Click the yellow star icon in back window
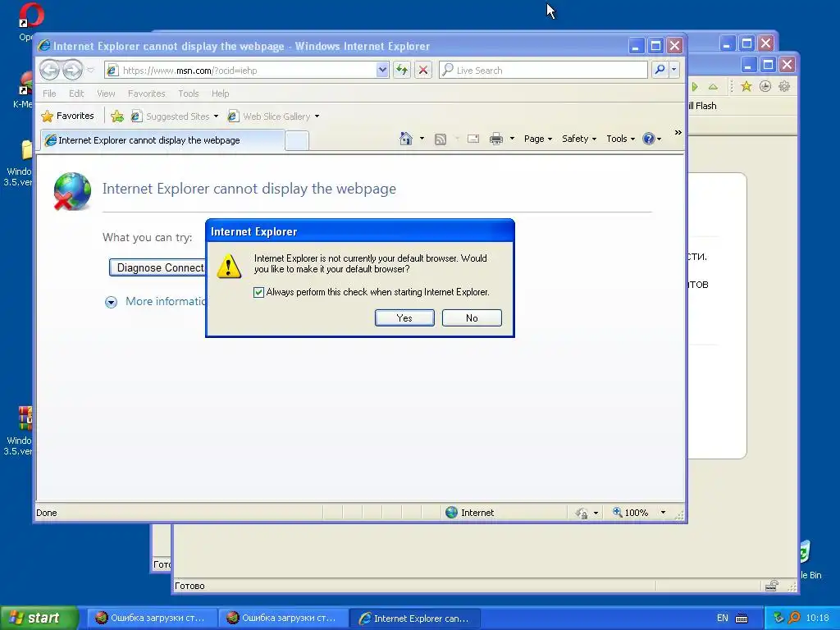840x630 pixels. coord(746,86)
